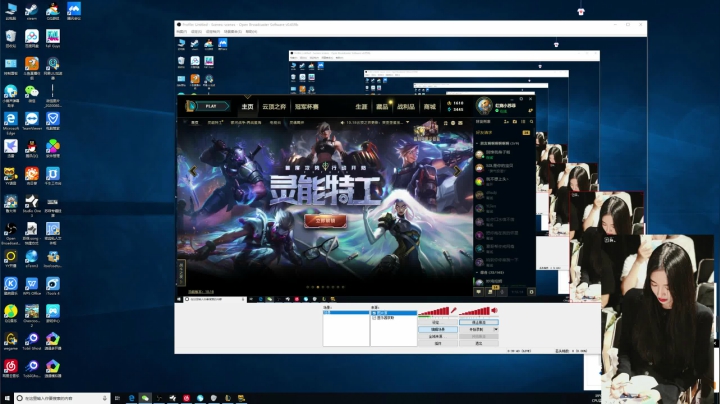Viewport: 720px width, 404px height.
Task: Open the 冠军杯赛 tab
Action: (307, 107)
